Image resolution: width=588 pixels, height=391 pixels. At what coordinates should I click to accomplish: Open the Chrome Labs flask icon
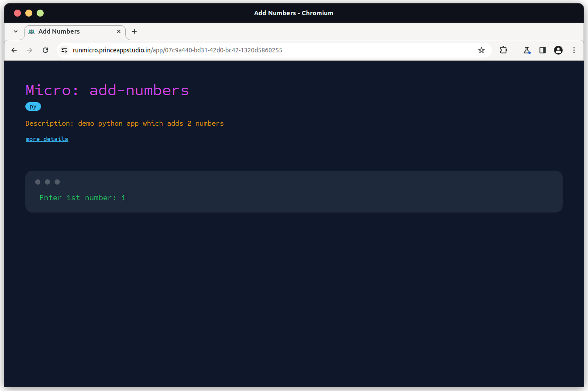coord(527,50)
